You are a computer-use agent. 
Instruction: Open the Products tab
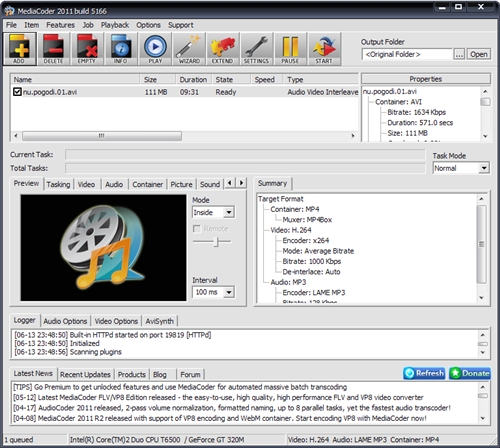[x=132, y=374]
